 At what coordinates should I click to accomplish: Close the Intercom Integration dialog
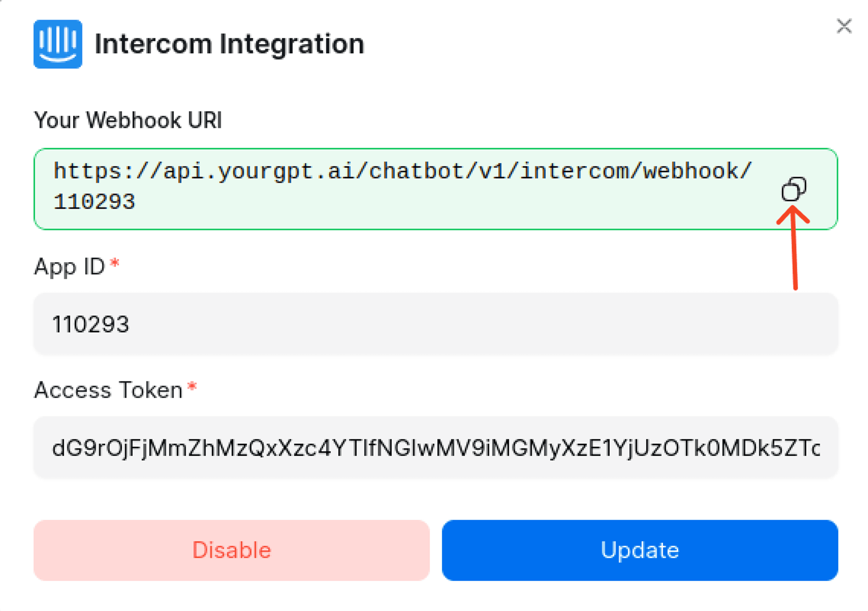(844, 26)
